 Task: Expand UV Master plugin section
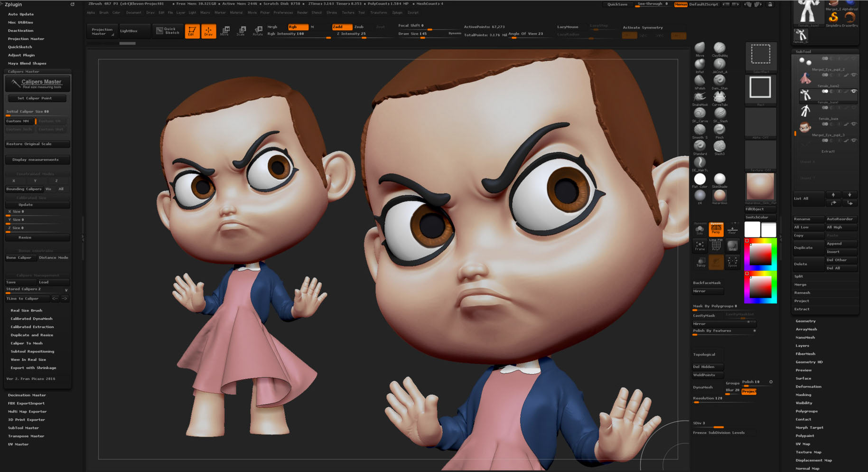18,444
